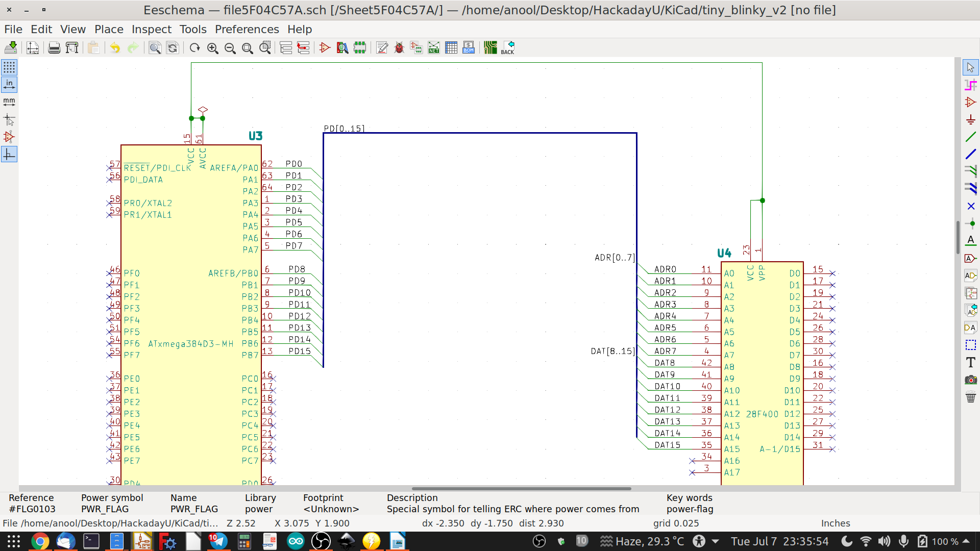Image resolution: width=980 pixels, height=551 pixels.
Task: Click the generate netlist NET icon
Action: (434, 48)
